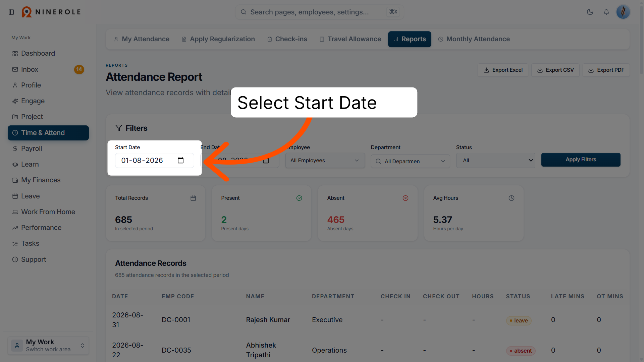
Task: Click checkmark icon on Present card
Action: pos(299,198)
